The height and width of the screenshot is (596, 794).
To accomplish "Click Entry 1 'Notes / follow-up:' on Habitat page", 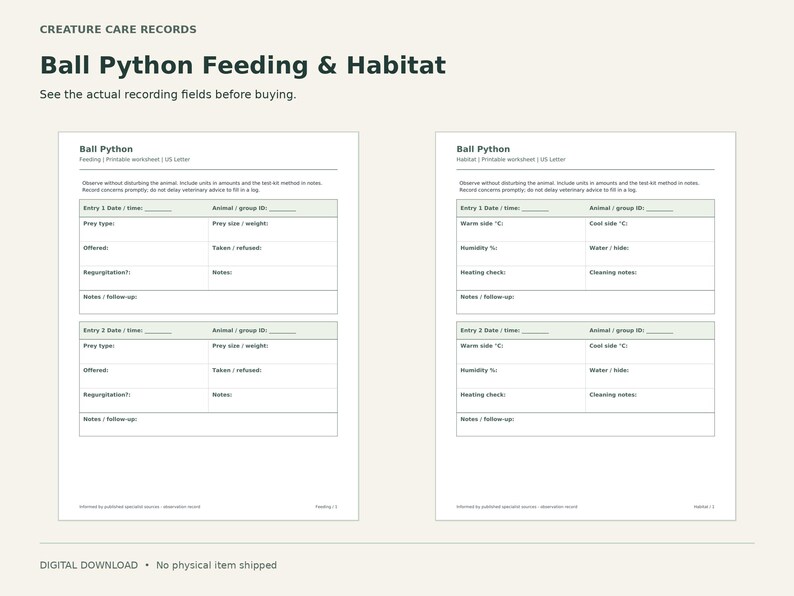I will click(585, 302).
